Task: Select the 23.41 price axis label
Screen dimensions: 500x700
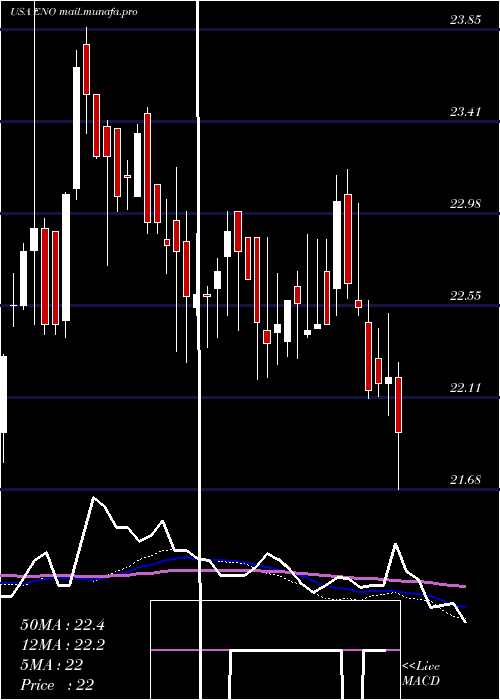Action: tap(466, 112)
